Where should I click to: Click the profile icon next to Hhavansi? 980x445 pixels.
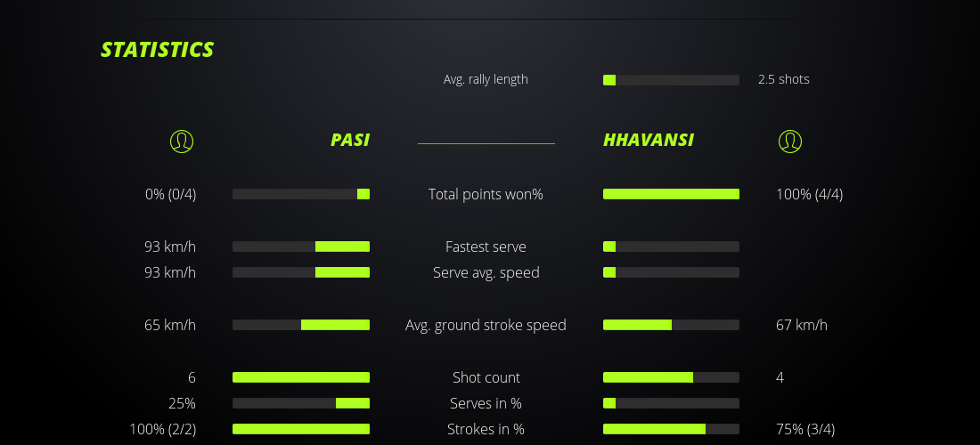pos(790,141)
